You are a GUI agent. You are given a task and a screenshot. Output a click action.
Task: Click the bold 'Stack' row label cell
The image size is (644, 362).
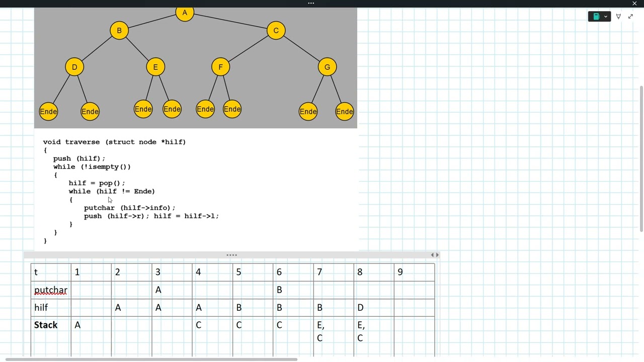click(51, 336)
